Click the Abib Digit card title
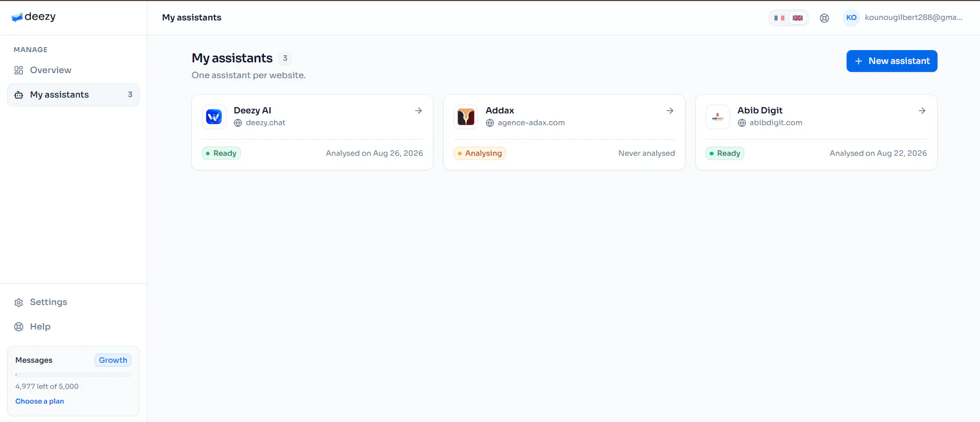Viewport: 980px width, 422px height. click(760, 111)
